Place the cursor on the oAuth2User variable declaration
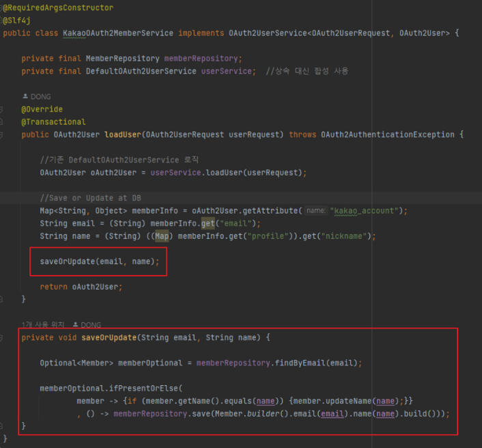Screen dimensions: 482x448 [x=113, y=173]
